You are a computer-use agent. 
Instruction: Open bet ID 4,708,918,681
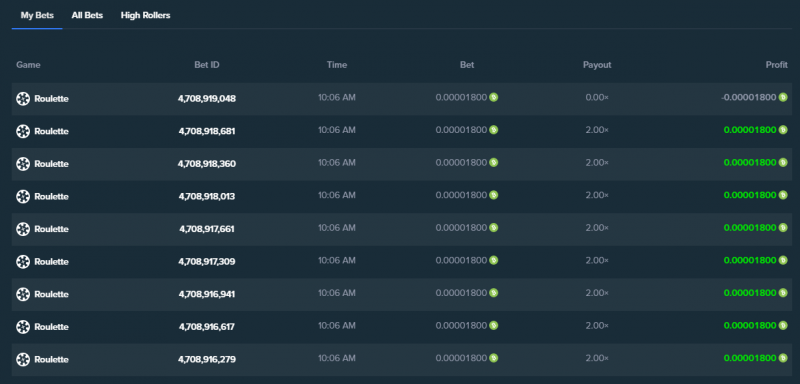pyautogui.click(x=207, y=131)
